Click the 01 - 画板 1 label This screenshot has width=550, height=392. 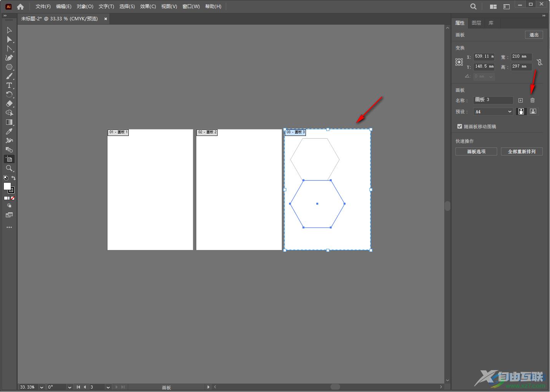point(118,132)
